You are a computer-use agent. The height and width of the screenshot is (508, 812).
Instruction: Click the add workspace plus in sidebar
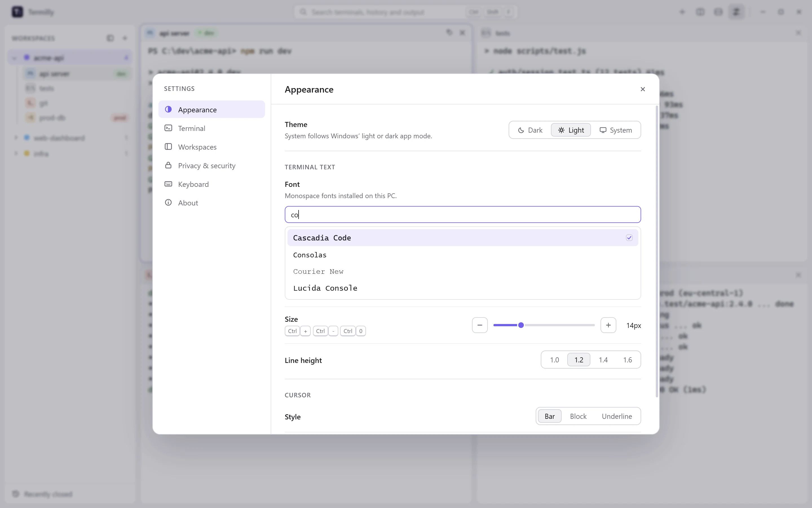125,38
